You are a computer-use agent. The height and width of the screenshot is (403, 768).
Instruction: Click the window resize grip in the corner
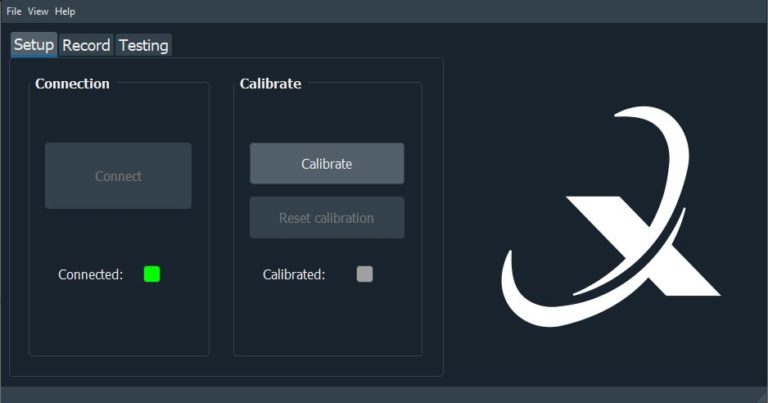(762, 397)
